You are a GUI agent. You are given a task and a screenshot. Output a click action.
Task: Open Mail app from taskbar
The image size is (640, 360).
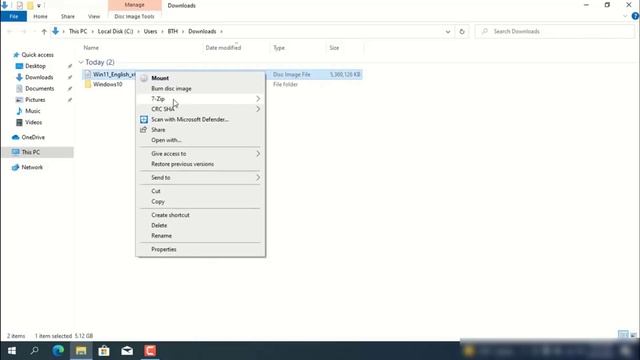(x=127, y=351)
